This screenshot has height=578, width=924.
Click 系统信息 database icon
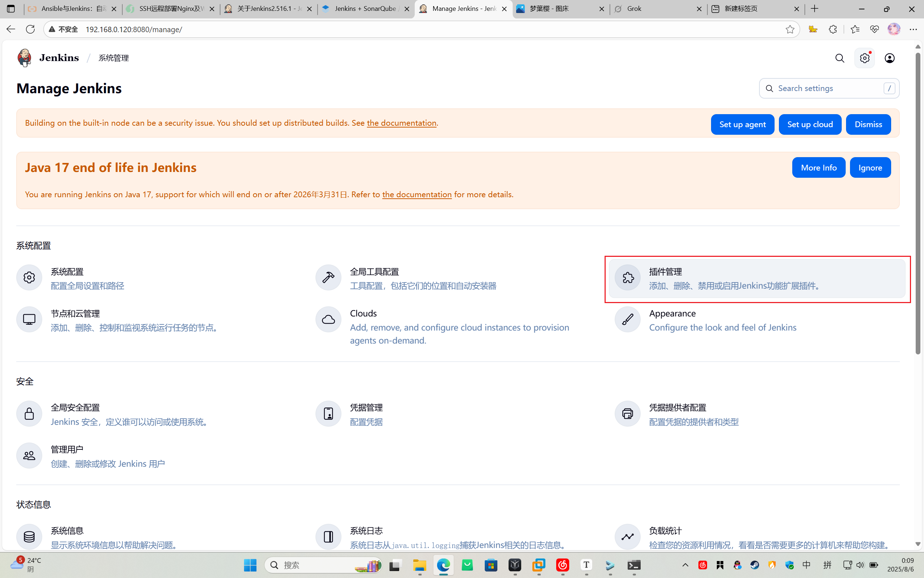(x=29, y=537)
